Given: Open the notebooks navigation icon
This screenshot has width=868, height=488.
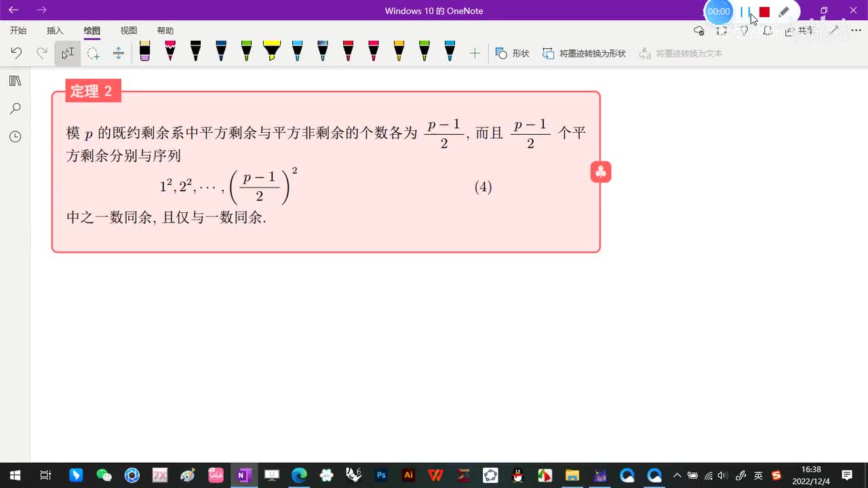Looking at the screenshot, I should 15,81.
